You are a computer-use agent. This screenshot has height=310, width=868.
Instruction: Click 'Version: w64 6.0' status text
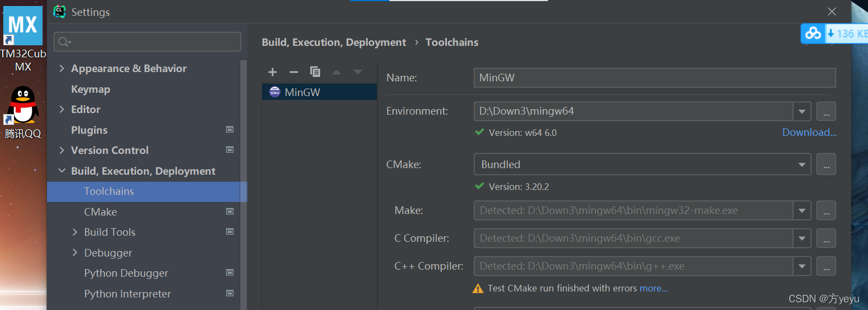point(522,133)
